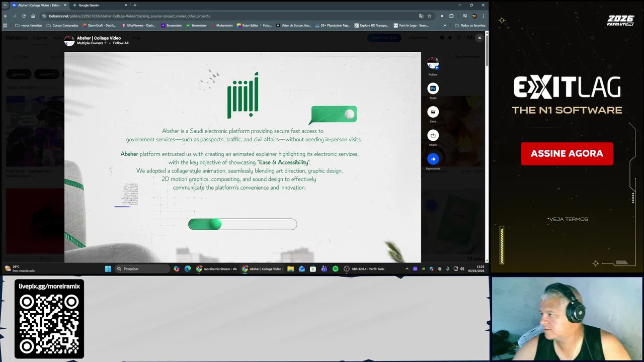Switch to moreiramix Stream Chrome window
The height and width of the screenshot is (362, 644).
click(x=216, y=268)
